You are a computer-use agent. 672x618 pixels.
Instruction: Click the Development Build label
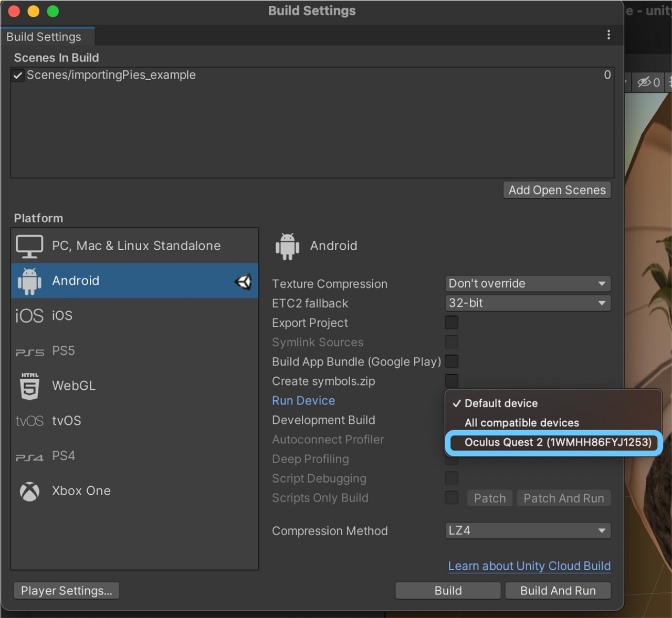tap(323, 420)
